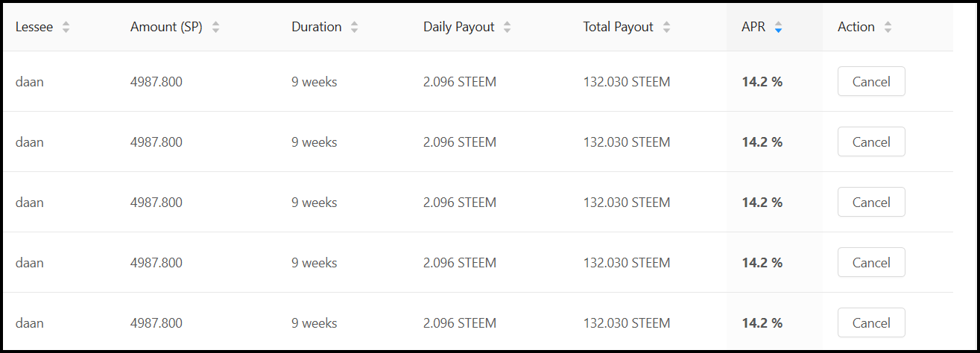Click the Duration header text
The width and height of the screenshot is (980, 353).
point(317,27)
